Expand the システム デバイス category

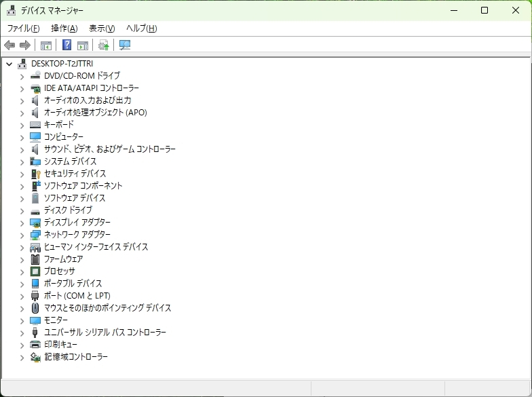[22, 162]
